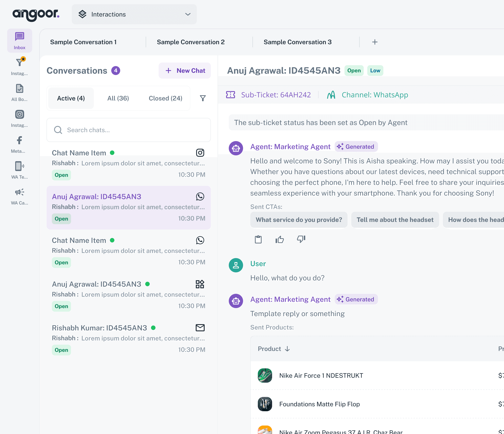
Task: Click the Search chats input field
Action: pyautogui.click(x=128, y=130)
